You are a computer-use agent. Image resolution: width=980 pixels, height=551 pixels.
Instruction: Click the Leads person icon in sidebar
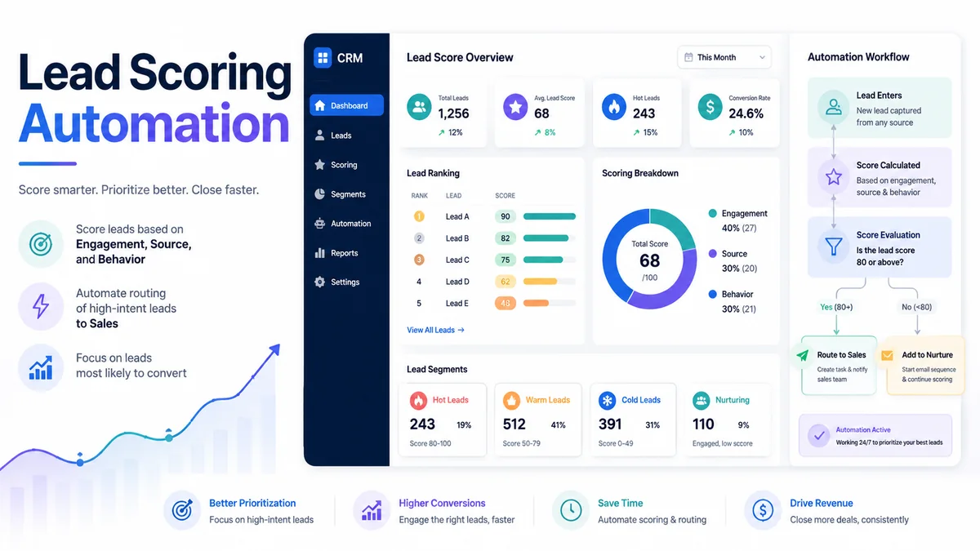[320, 136]
